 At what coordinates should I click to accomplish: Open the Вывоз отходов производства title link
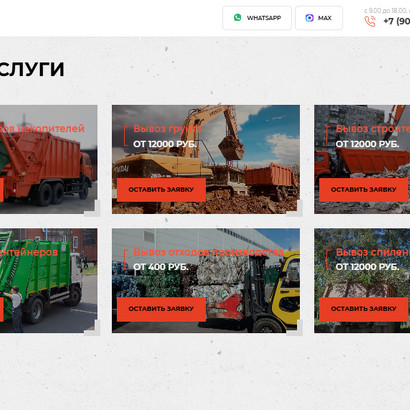(208, 252)
